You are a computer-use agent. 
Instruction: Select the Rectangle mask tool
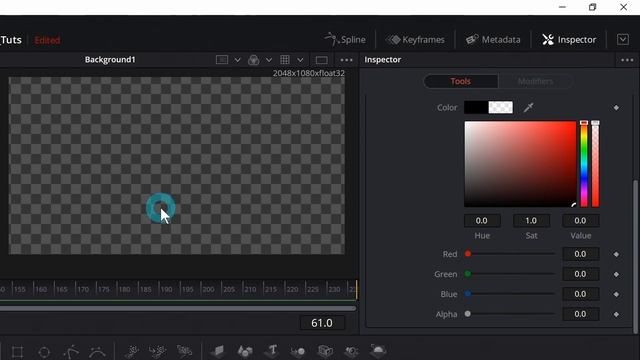17,351
